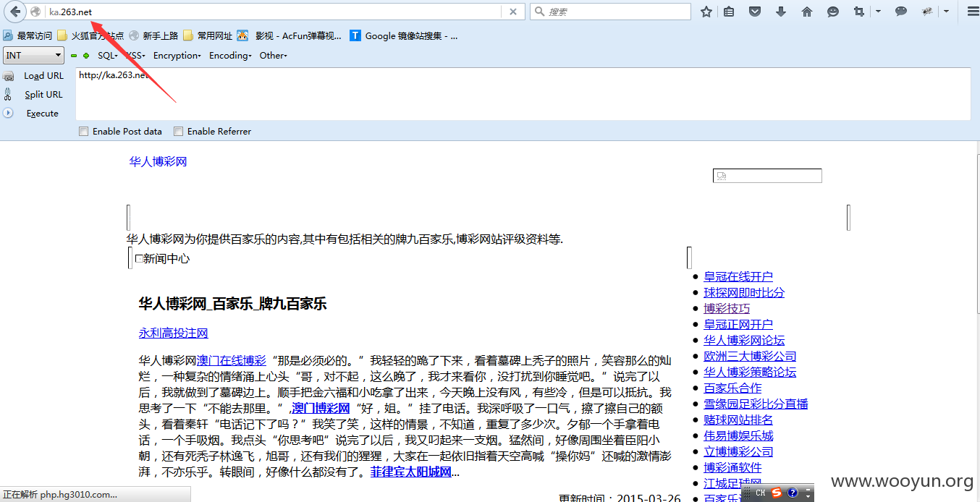Enable Post data checkbox

pyautogui.click(x=83, y=132)
